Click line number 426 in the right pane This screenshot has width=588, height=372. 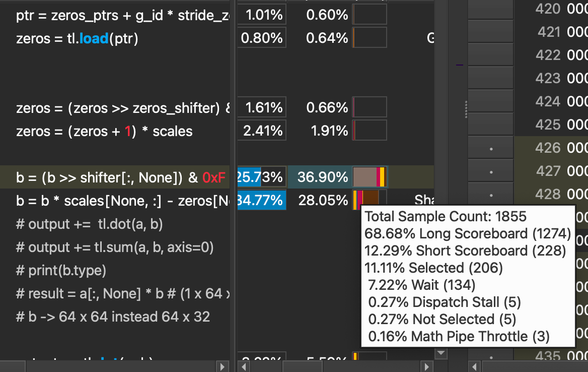[x=549, y=147]
